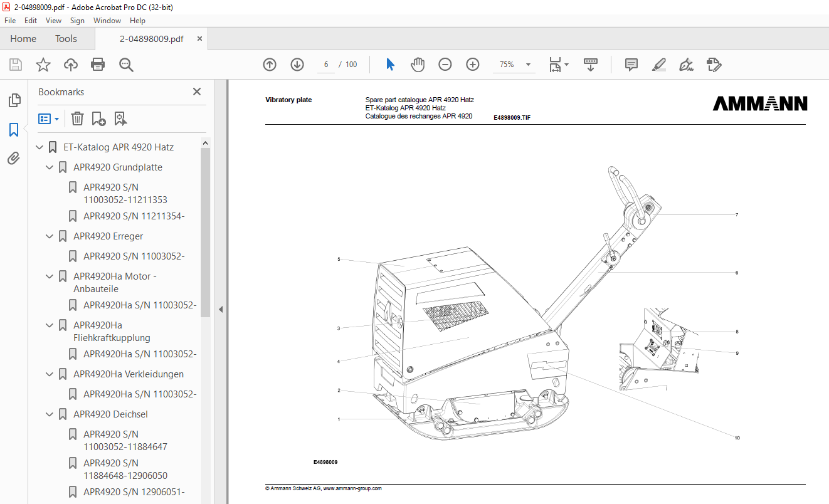Click the bookmarks panel scrollbar
The width and height of the screenshot is (829, 504).
click(205, 233)
